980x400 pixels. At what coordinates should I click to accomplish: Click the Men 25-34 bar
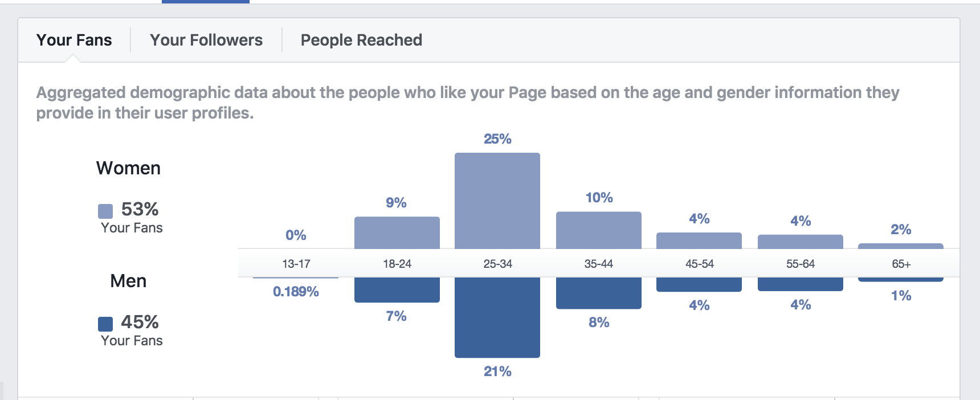(x=497, y=317)
